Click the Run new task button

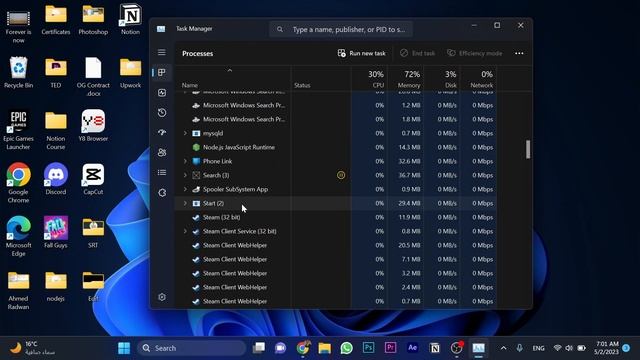point(362,53)
